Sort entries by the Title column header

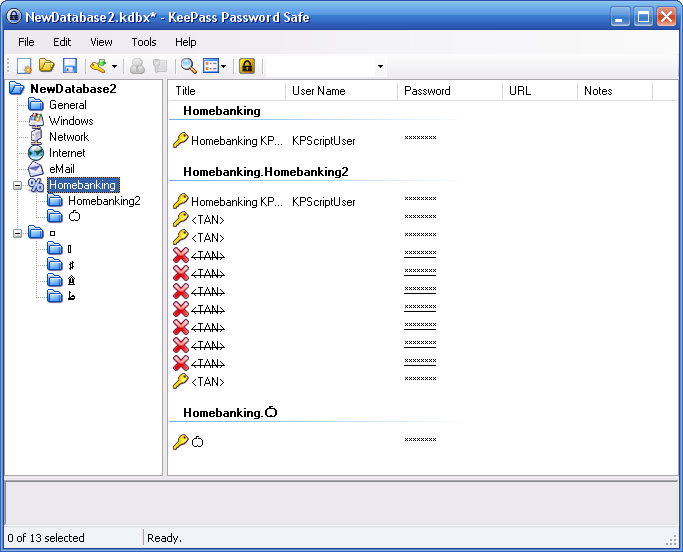coord(225,91)
